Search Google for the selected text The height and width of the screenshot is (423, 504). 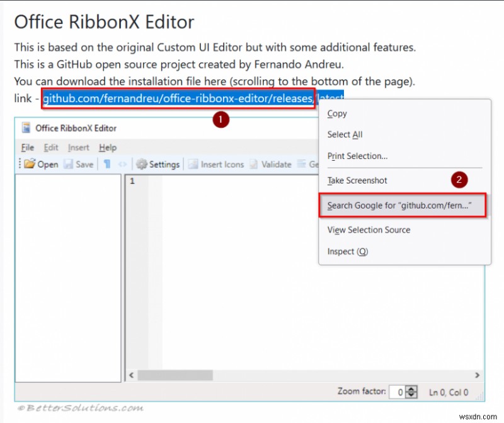click(402, 205)
